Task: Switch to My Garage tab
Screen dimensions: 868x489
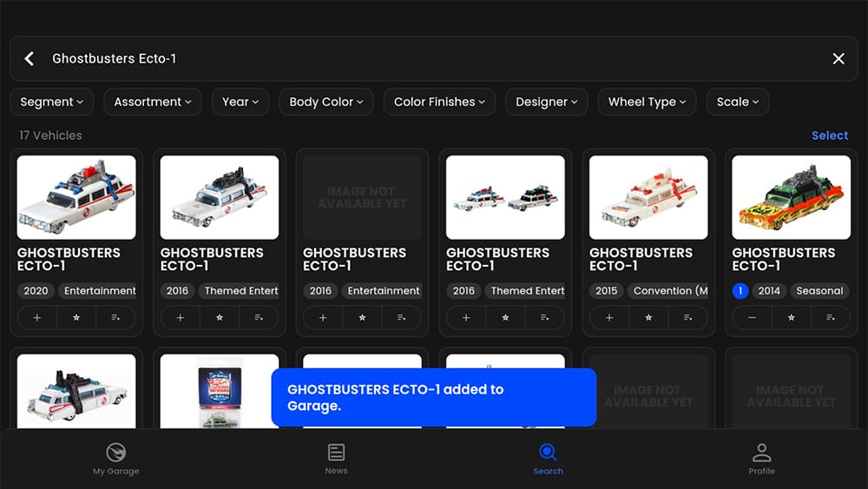Action: coord(116,459)
